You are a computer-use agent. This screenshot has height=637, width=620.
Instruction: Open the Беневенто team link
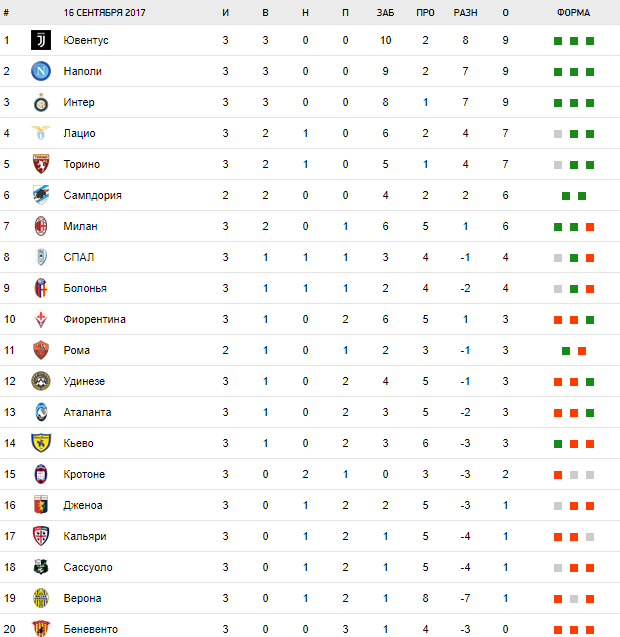(x=90, y=629)
